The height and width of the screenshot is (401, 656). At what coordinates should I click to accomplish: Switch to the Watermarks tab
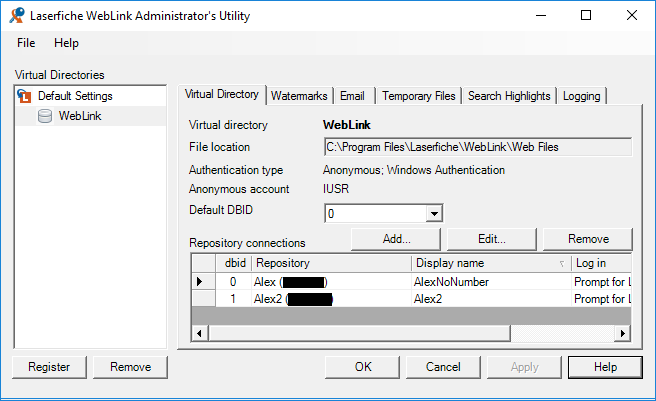(x=299, y=96)
